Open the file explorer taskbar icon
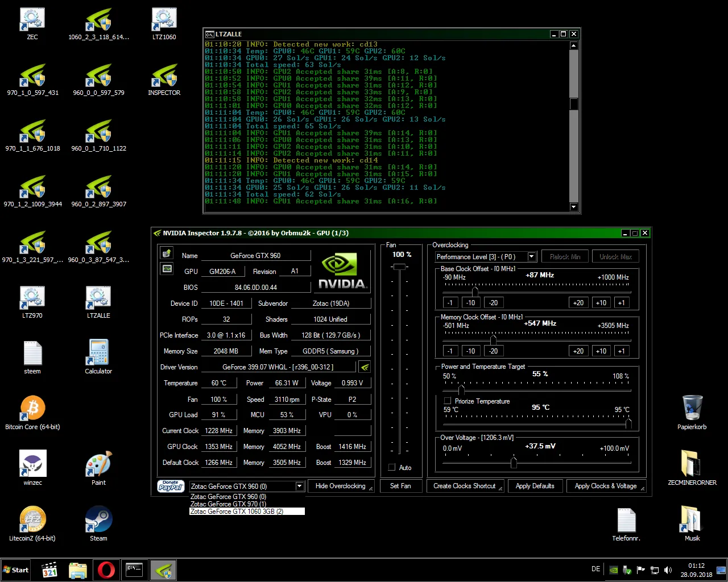 click(78, 570)
